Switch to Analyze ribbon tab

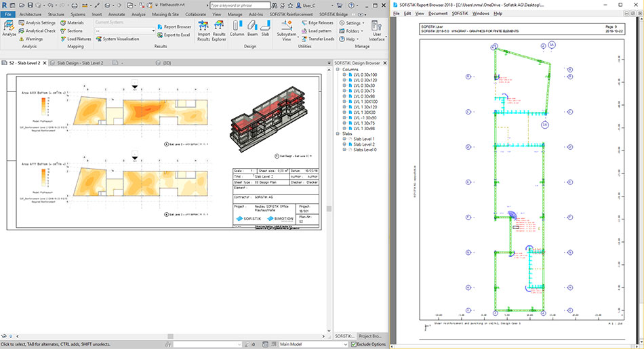click(138, 14)
